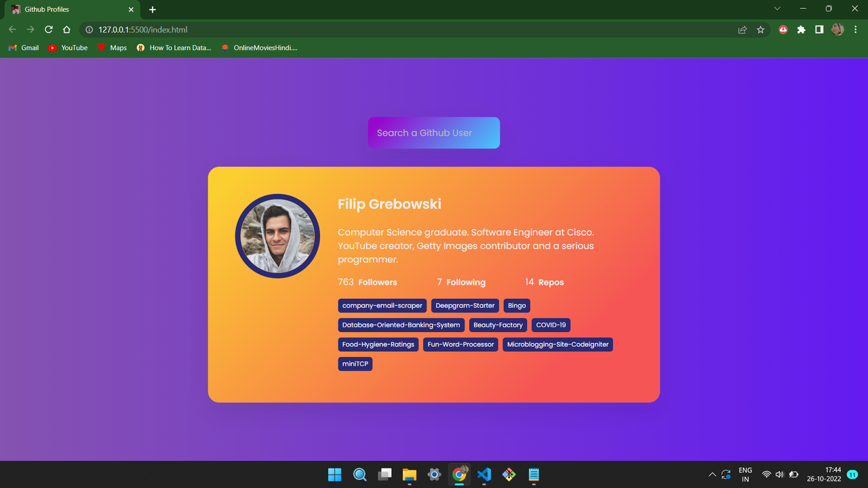This screenshot has width=868, height=488.
Task: Expand hidden system tray icons
Action: (x=712, y=474)
